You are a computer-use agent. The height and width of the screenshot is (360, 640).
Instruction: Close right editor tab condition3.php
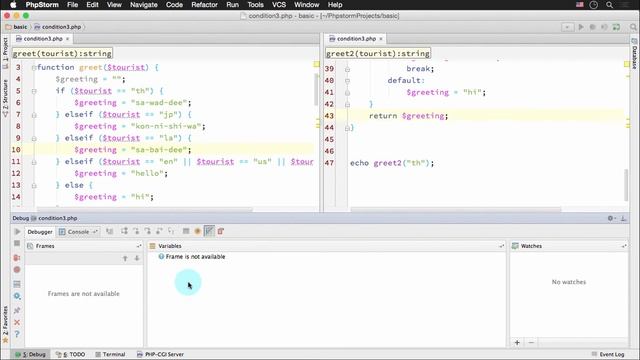coord(381,39)
